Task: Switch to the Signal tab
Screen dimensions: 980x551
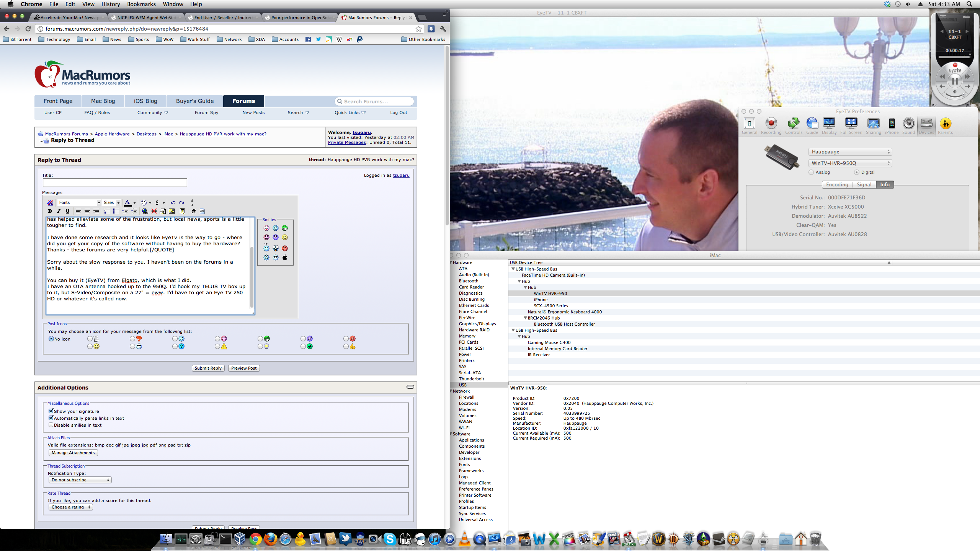Action: (864, 184)
